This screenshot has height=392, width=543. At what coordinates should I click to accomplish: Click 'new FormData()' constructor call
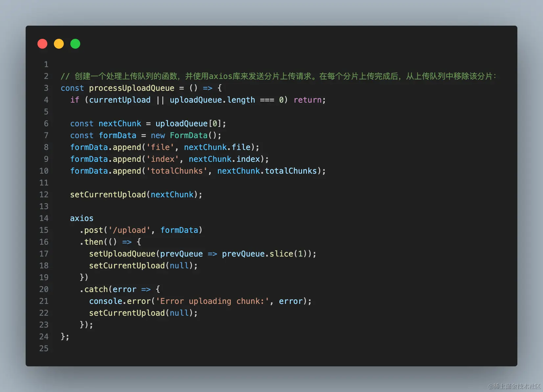184,135
